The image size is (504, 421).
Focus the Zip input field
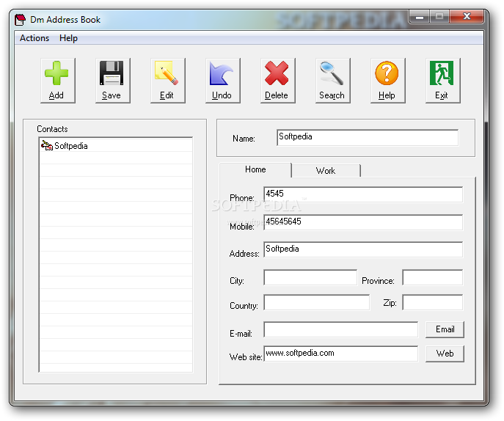click(432, 302)
